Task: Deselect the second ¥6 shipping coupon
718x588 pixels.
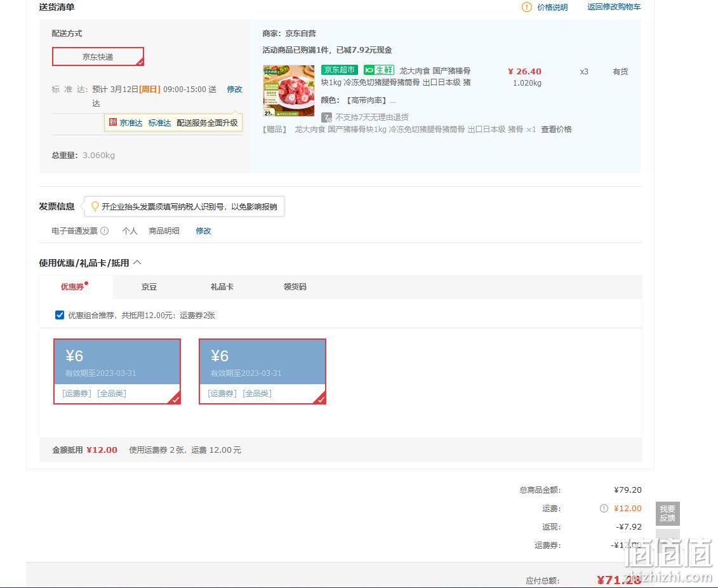Action: point(262,371)
